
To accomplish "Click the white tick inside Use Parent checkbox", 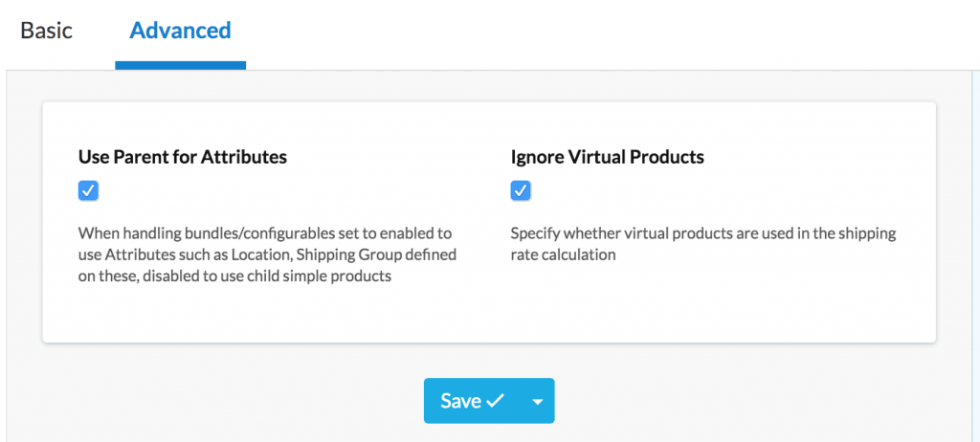I will pos(88,191).
